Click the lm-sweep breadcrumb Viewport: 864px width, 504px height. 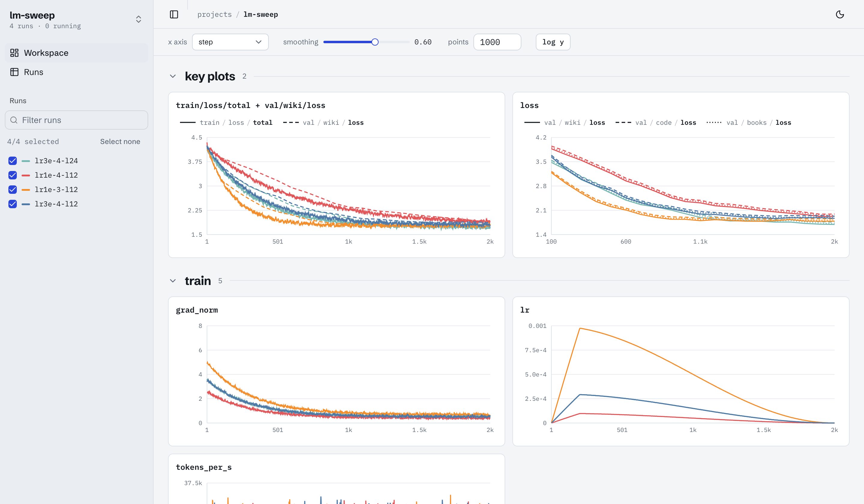click(x=261, y=14)
